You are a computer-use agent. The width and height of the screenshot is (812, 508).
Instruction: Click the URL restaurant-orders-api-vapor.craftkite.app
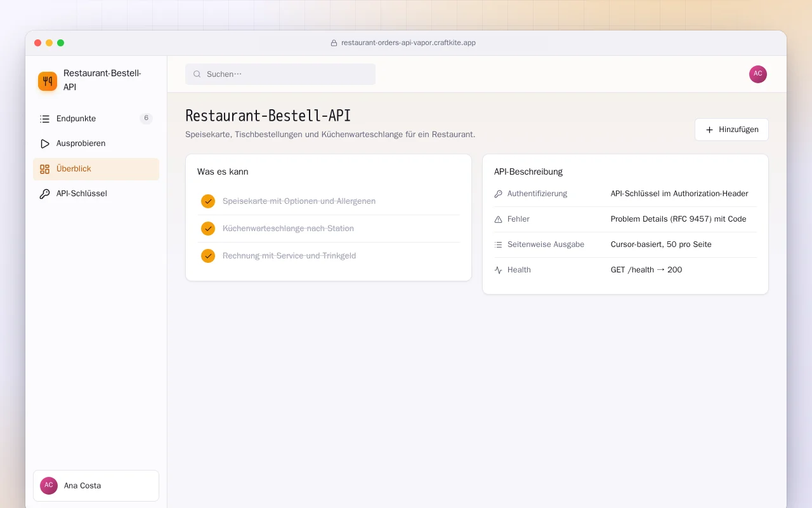(409, 43)
